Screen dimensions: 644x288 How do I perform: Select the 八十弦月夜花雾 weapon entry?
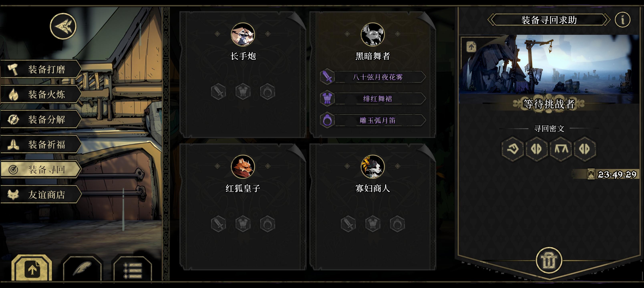[373, 77]
